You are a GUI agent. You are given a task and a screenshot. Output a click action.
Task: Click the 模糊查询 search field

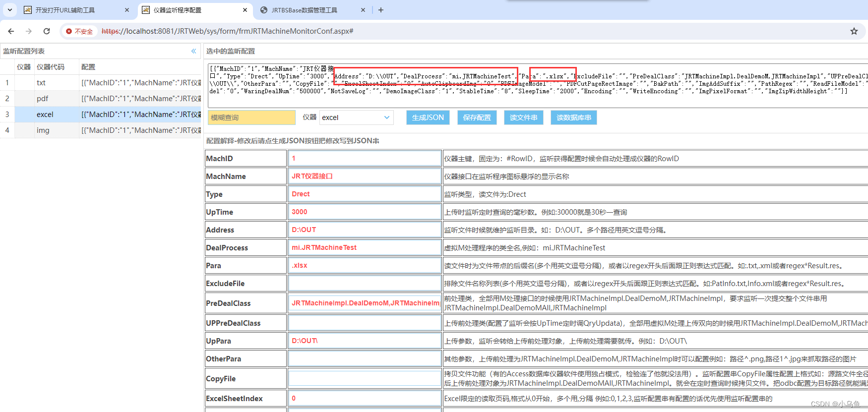(x=251, y=118)
